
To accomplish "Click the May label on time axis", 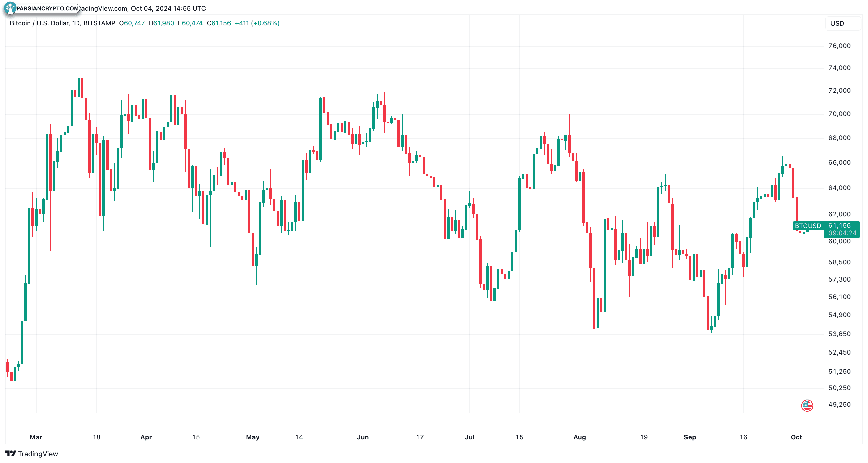I will (x=252, y=437).
